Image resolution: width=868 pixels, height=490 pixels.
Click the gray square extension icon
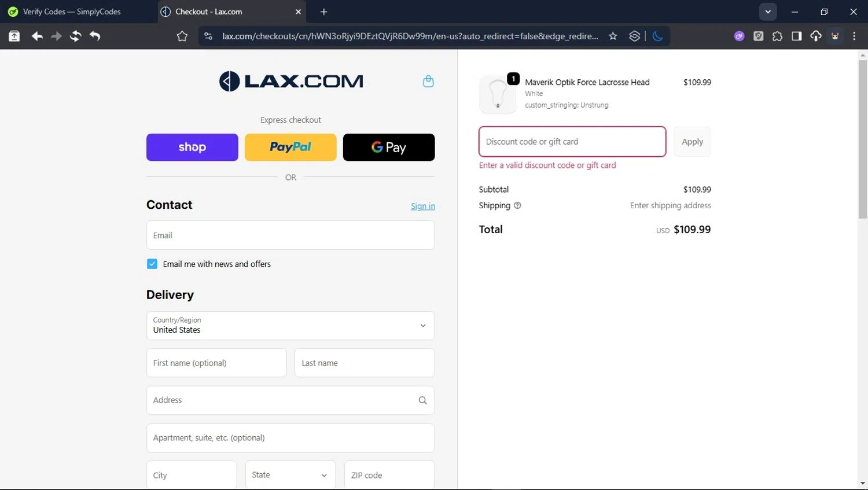(758, 36)
